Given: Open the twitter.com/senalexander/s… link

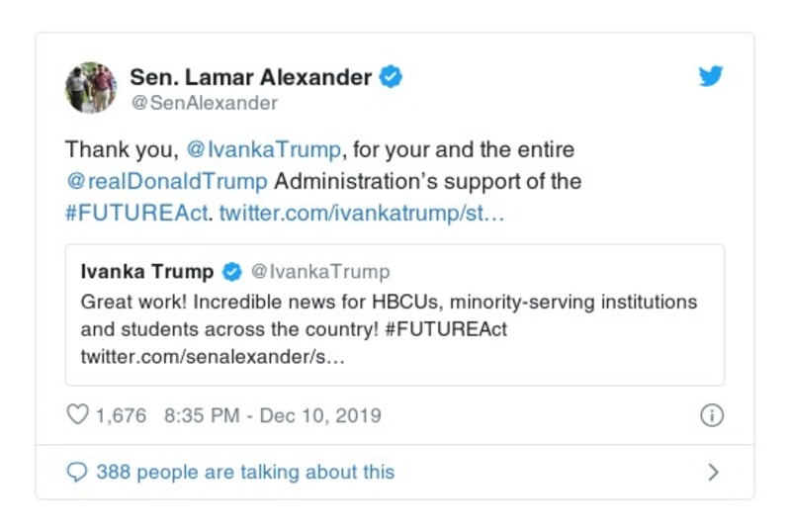Looking at the screenshot, I should pyautogui.click(x=213, y=357).
